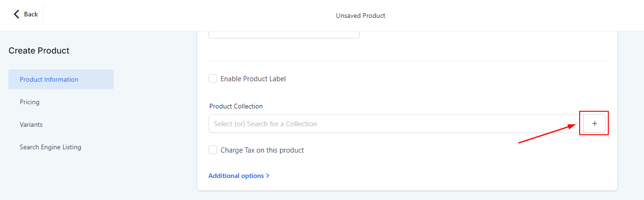Switch to the Pricing section
The width and height of the screenshot is (644, 200).
(x=30, y=102)
